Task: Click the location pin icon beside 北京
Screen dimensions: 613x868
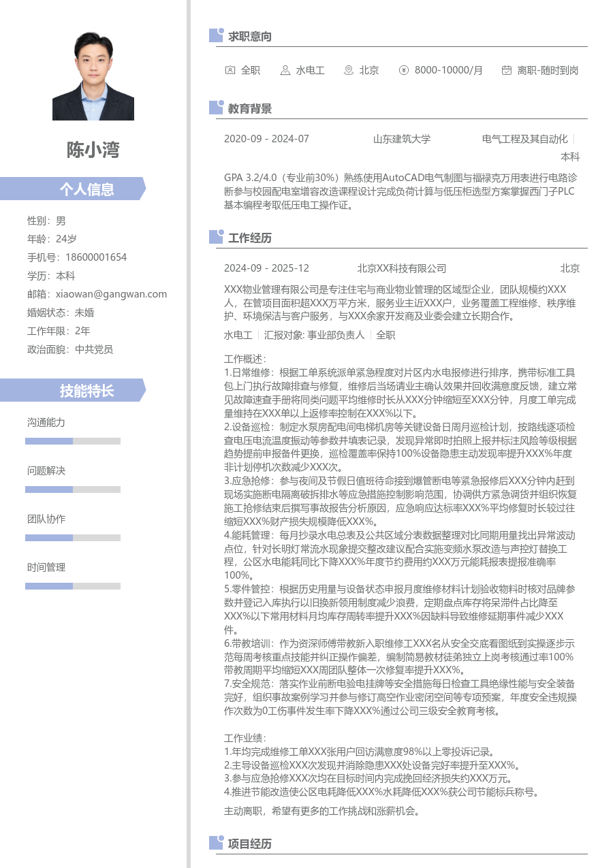Action: [349, 70]
